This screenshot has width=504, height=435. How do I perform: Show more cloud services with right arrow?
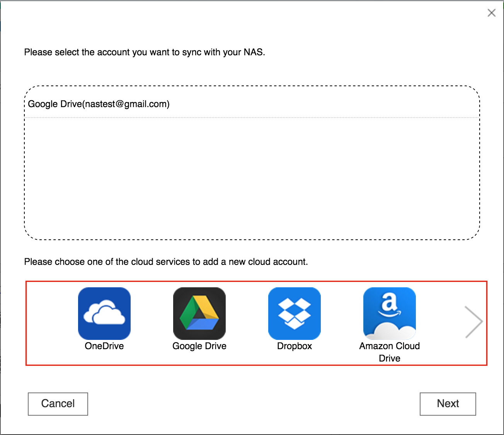473,322
